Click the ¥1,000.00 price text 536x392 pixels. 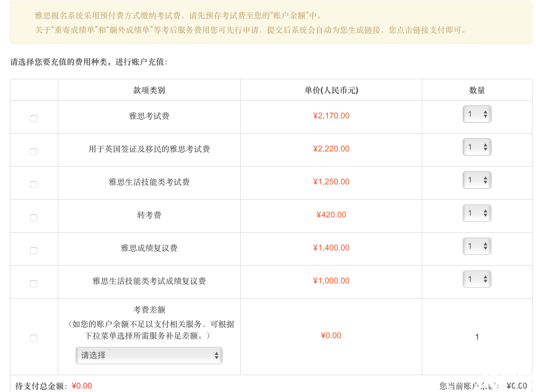[331, 280]
